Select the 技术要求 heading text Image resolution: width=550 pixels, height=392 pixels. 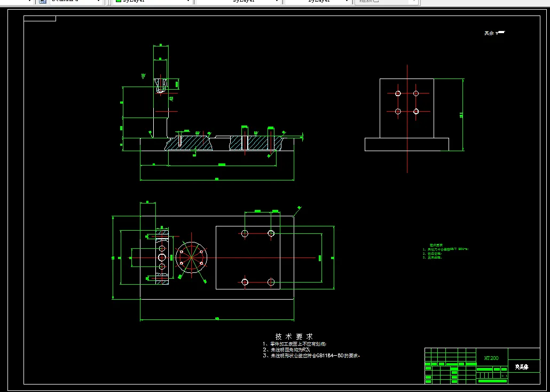(x=294, y=336)
